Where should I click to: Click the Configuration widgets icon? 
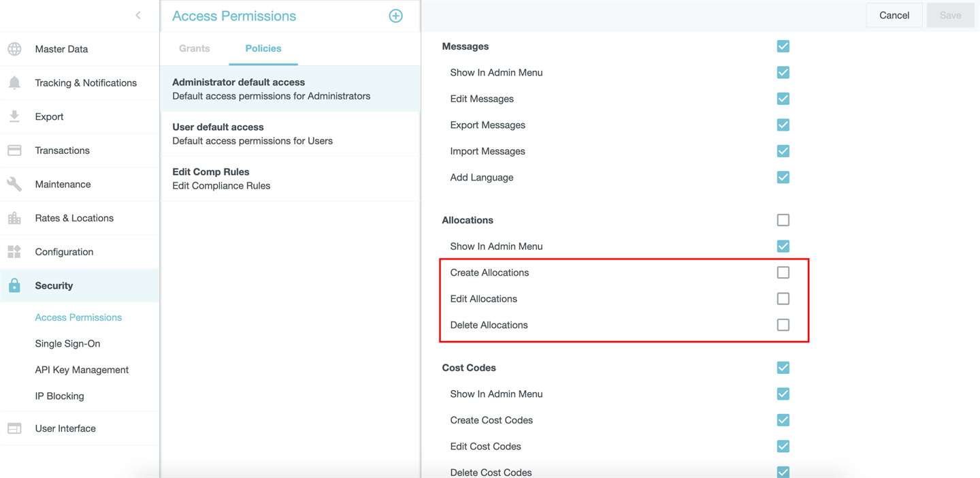(14, 252)
